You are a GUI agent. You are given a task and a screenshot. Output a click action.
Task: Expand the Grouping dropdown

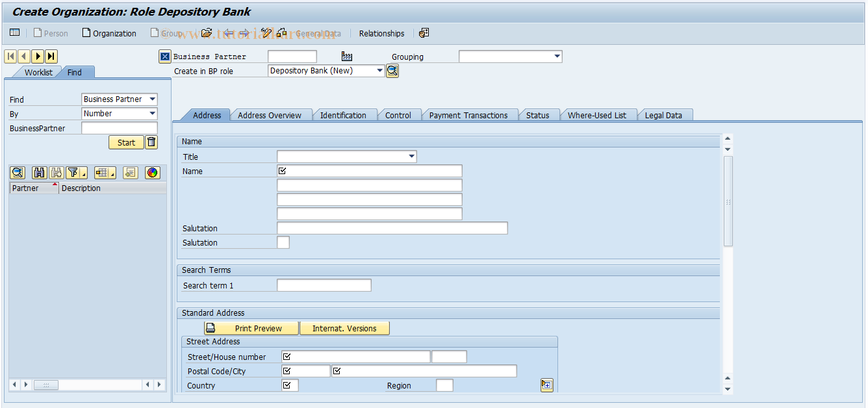pos(557,57)
